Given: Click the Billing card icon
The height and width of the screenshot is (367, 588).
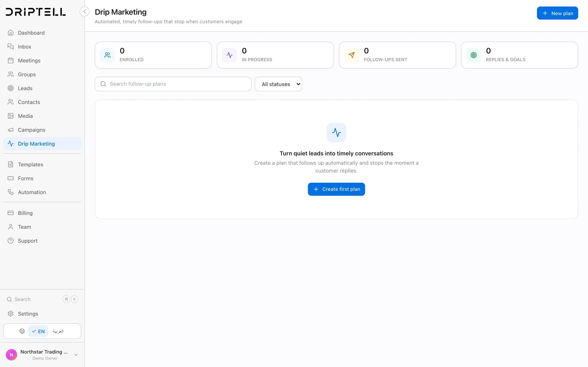Looking at the screenshot, I should pos(10,213).
